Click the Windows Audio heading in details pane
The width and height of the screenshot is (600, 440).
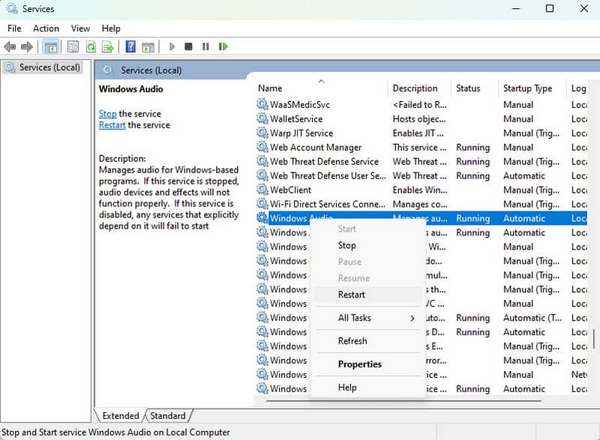pyautogui.click(x=131, y=89)
